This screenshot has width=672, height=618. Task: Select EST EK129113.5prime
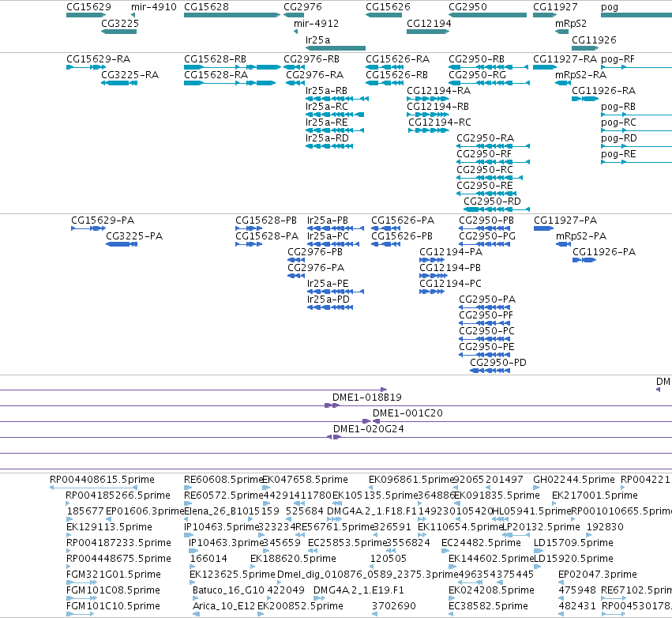point(109,526)
